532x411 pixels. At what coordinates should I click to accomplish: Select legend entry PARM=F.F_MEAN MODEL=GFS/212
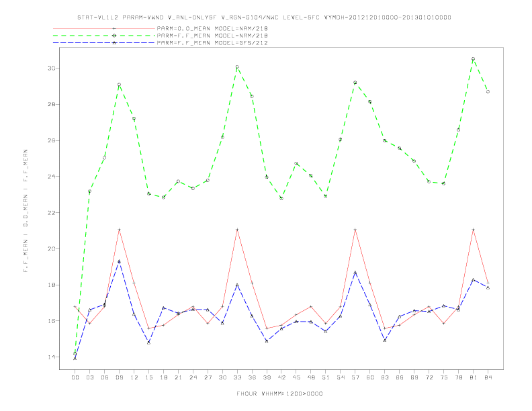(x=212, y=43)
